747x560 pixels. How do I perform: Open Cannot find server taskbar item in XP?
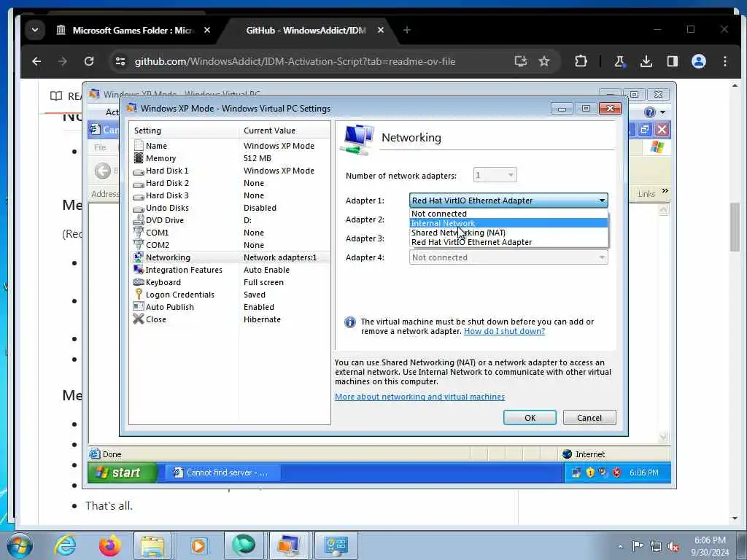(x=223, y=472)
